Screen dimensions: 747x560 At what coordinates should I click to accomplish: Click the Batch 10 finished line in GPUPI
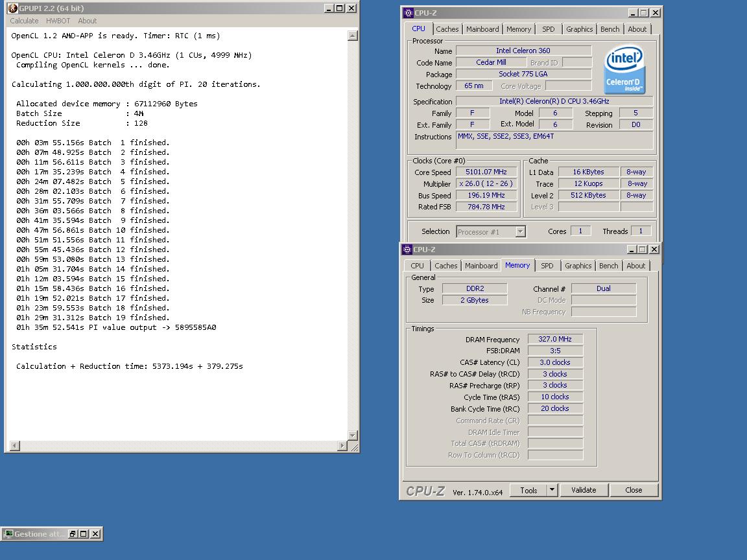[93, 230]
